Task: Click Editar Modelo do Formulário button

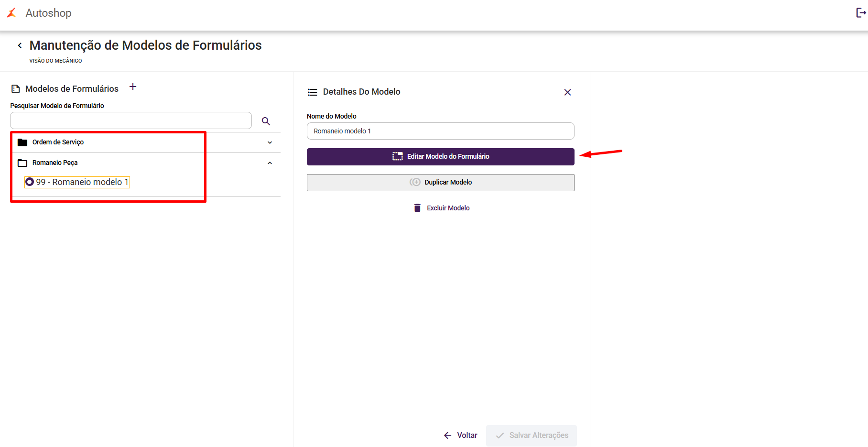Action: click(440, 157)
